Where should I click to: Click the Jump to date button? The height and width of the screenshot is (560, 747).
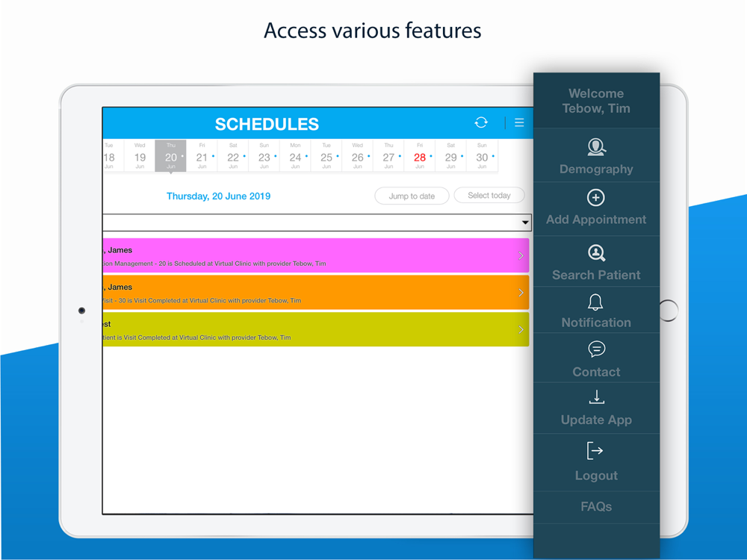(x=412, y=196)
